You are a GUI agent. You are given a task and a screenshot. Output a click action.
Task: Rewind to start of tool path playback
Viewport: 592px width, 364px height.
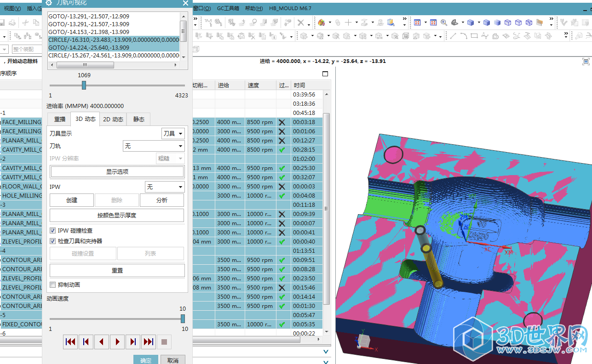coord(70,341)
